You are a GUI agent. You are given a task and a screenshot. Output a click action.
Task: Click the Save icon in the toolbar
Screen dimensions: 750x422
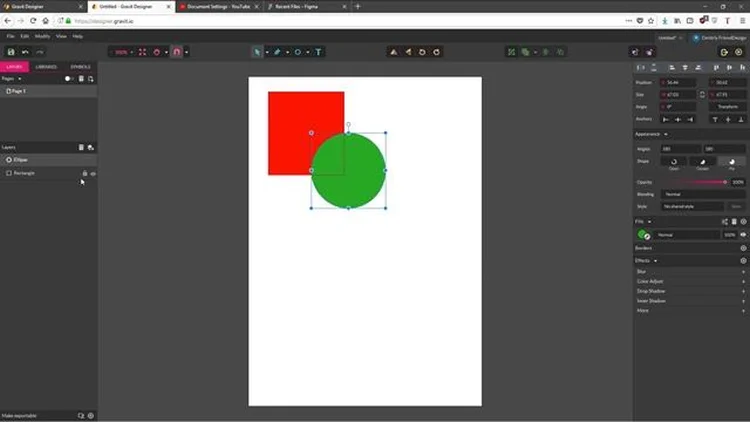11,52
